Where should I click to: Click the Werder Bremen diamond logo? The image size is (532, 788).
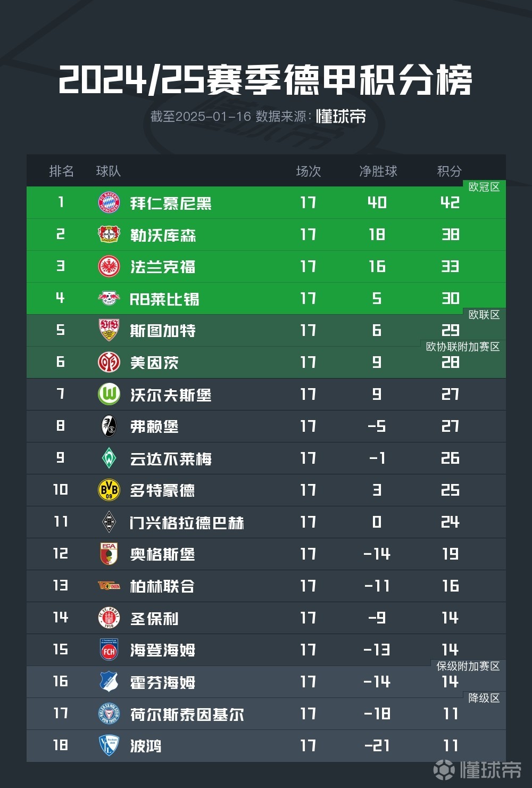click(x=109, y=458)
